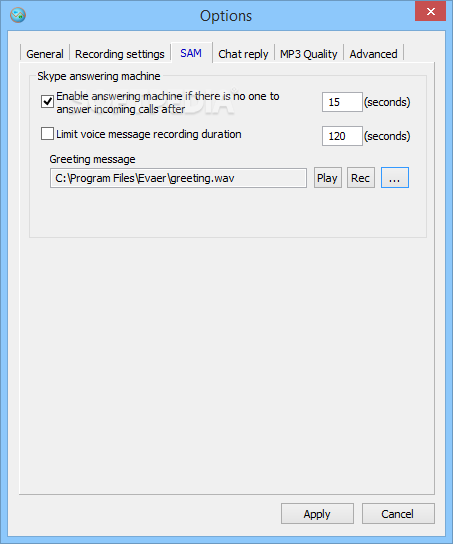
Task: Go to the Chat reply tab
Action: 243,54
